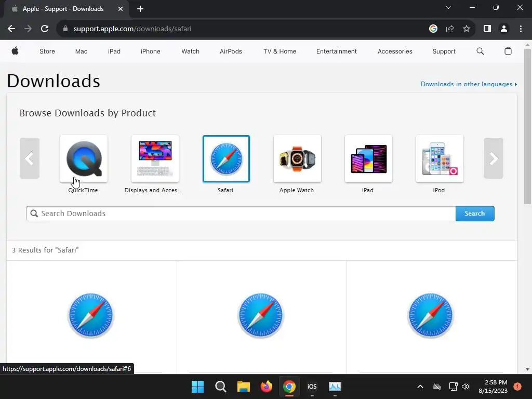Click the page vertical scrollbar

pos(527,126)
